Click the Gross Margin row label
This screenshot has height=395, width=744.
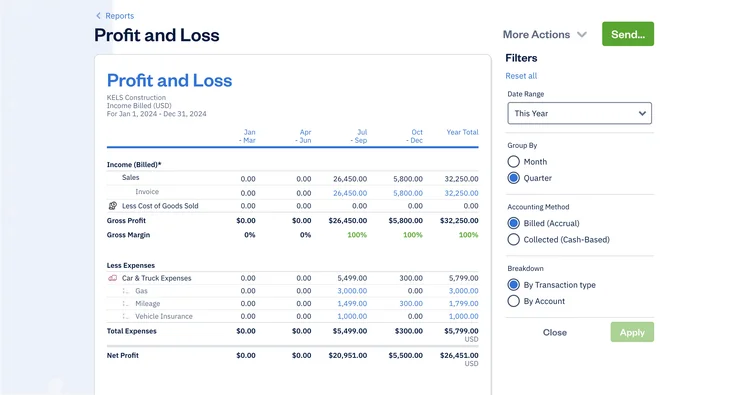tap(128, 235)
